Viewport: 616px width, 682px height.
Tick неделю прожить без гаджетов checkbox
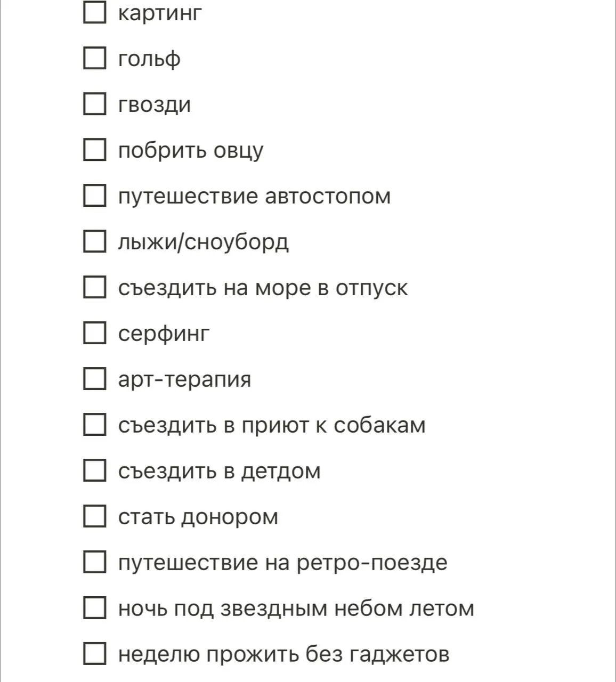coord(95,654)
